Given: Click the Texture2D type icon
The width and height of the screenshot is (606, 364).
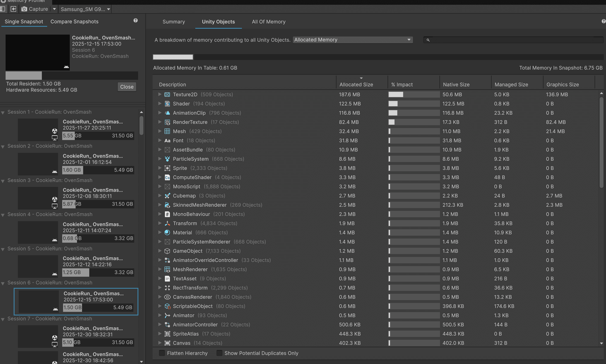Looking at the screenshot, I should 167,95.
